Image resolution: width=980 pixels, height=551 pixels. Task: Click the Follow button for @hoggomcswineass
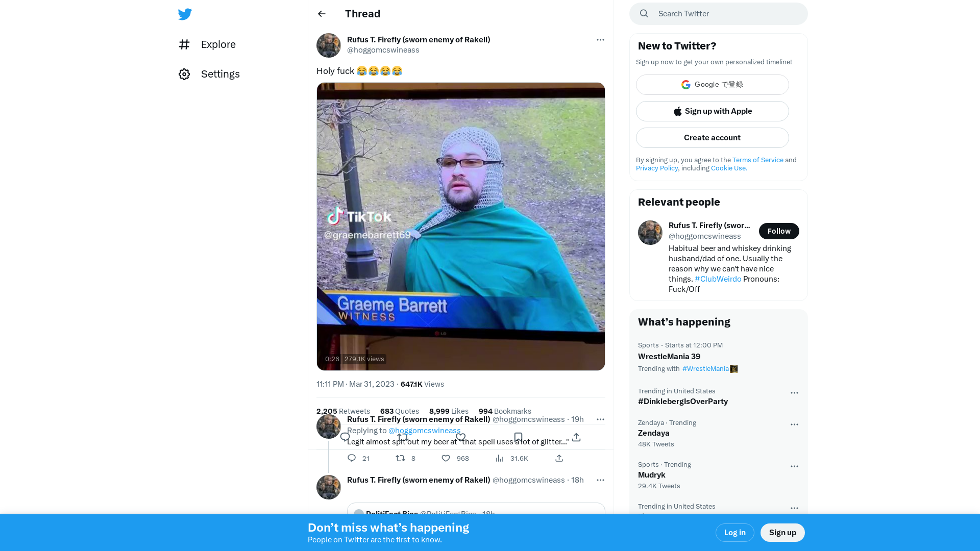pyautogui.click(x=779, y=231)
